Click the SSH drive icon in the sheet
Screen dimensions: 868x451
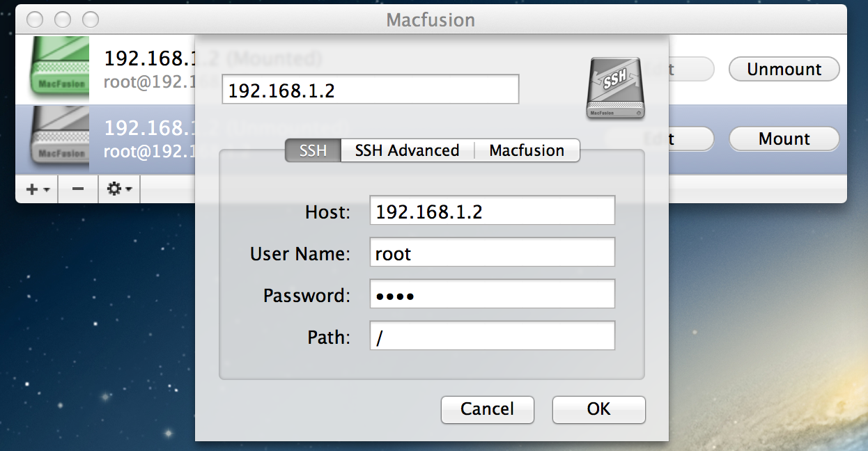(x=614, y=88)
